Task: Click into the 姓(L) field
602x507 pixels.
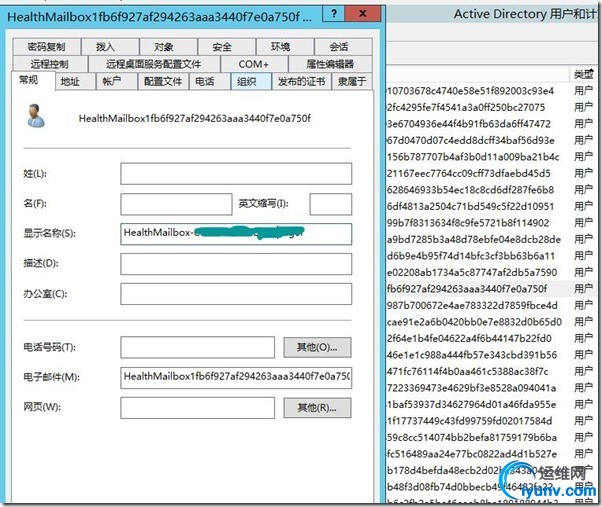Action: tap(236, 173)
